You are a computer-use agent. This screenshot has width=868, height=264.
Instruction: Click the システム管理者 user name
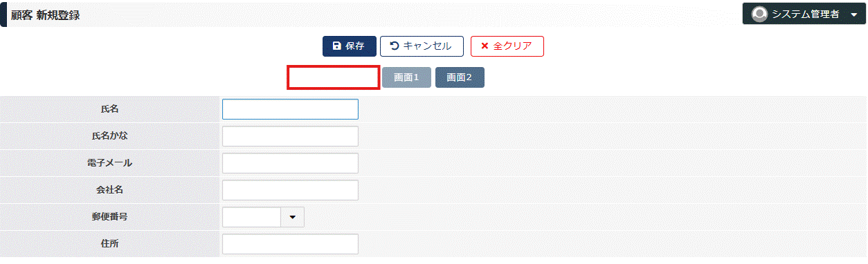click(x=805, y=15)
